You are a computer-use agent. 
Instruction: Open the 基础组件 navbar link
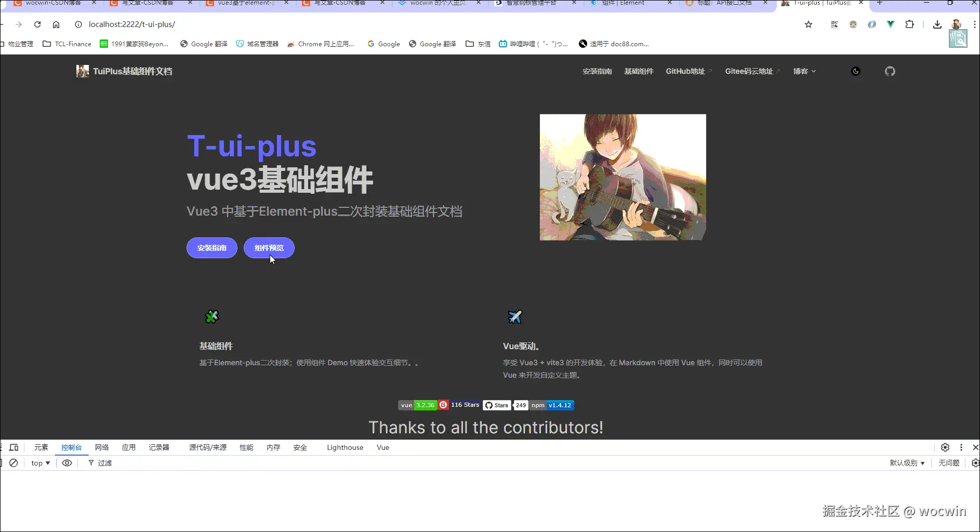639,71
